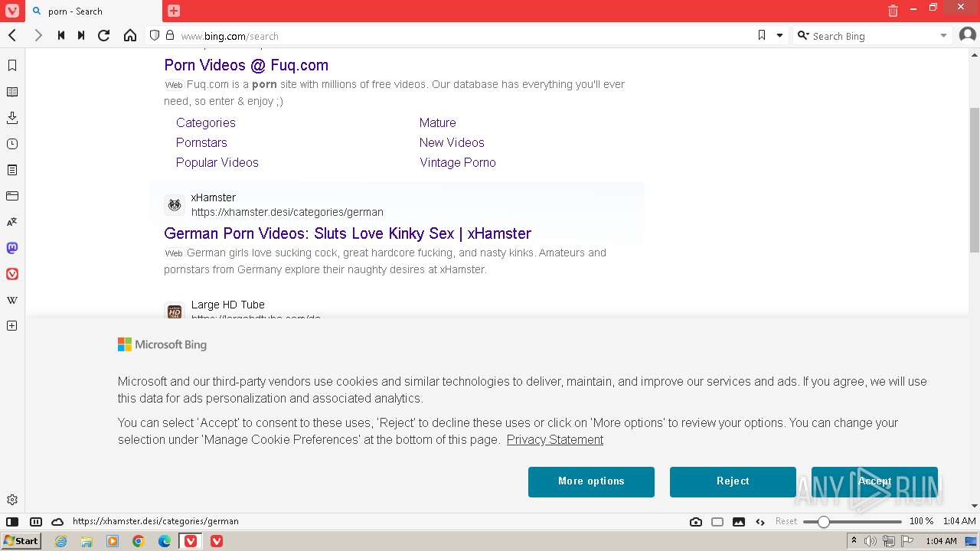
Task: Open tab tiling options in status bar
Action: (x=35, y=521)
